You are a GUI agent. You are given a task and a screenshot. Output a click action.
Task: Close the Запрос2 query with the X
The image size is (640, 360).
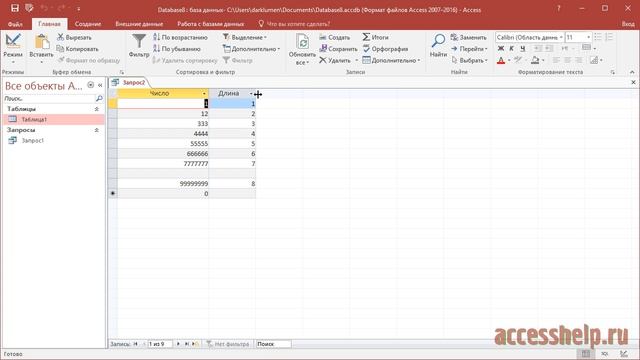point(633,82)
